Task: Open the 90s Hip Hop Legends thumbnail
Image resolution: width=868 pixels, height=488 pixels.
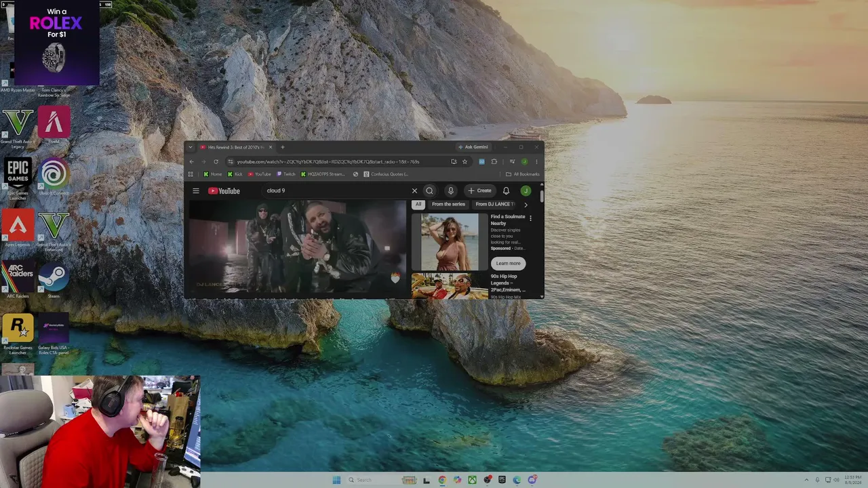Action: 450,286
